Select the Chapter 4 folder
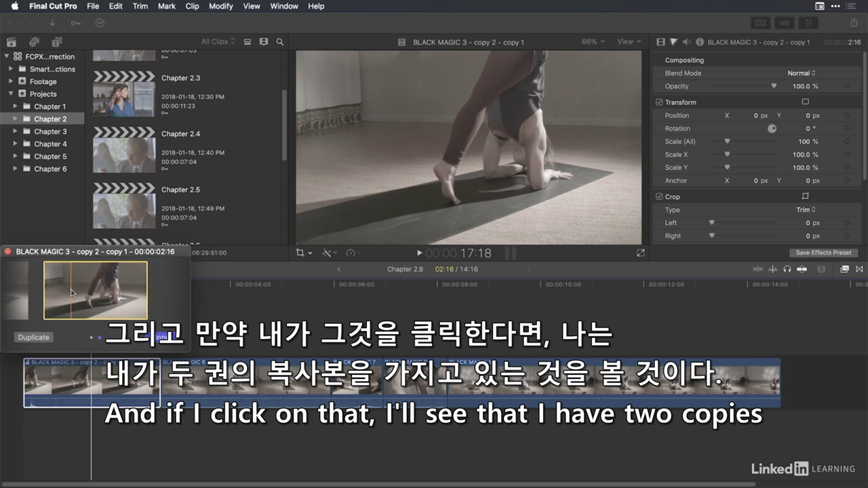This screenshot has height=488, width=868. pos(50,144)
